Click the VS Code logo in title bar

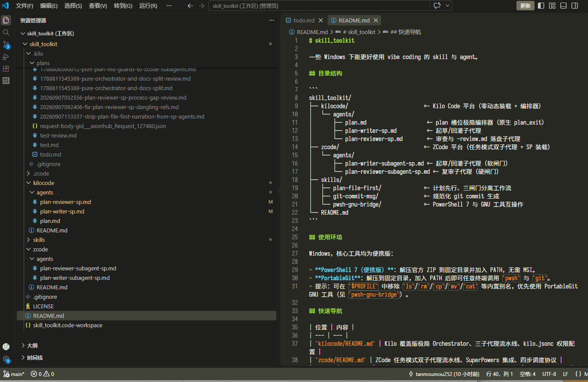tap(6, 6)
